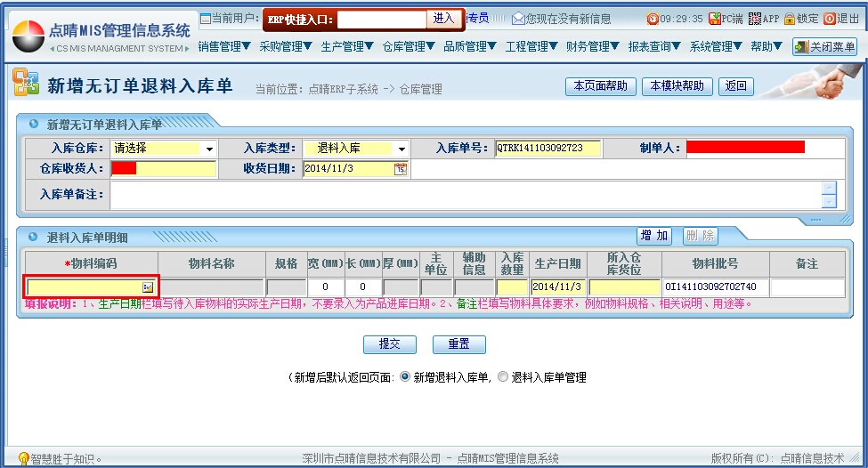Open the new messages envelope icon
868x468 pixels.
517,19
